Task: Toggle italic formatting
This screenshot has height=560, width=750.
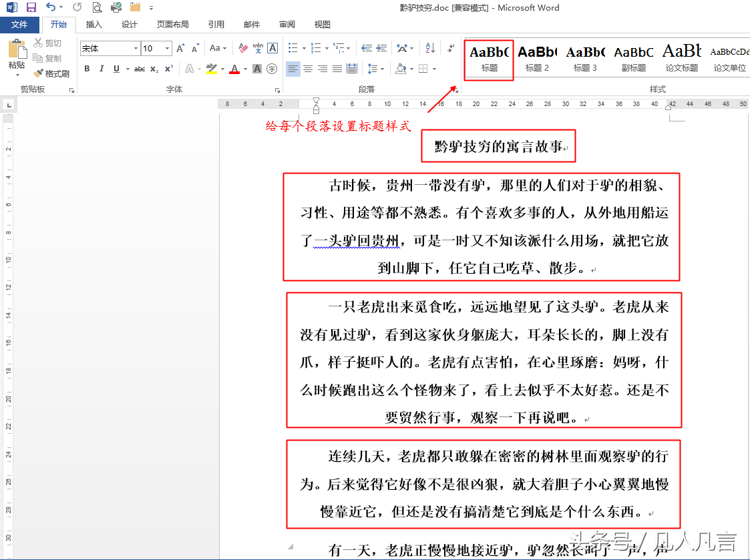Action: click(102, 69)
